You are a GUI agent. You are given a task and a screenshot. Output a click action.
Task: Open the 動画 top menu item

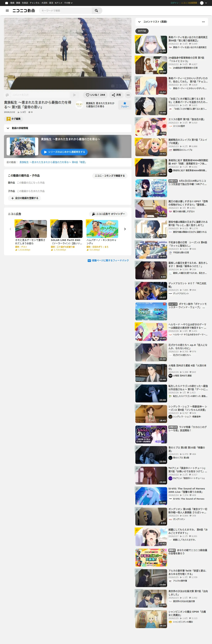(x=12, y=3)
